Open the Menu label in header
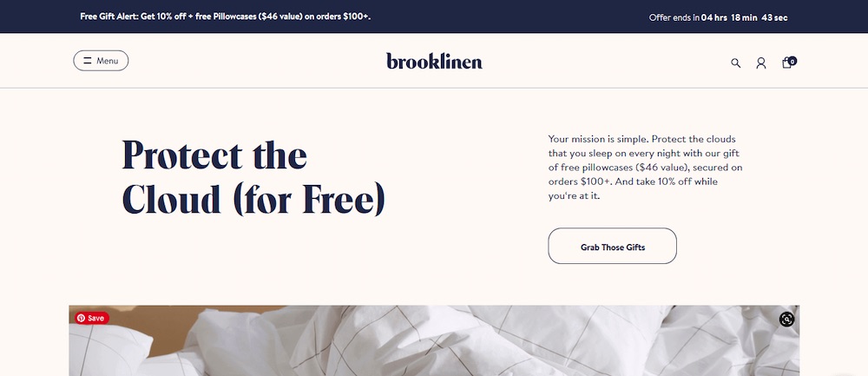 pyautogui.click(x=108, y=61)
